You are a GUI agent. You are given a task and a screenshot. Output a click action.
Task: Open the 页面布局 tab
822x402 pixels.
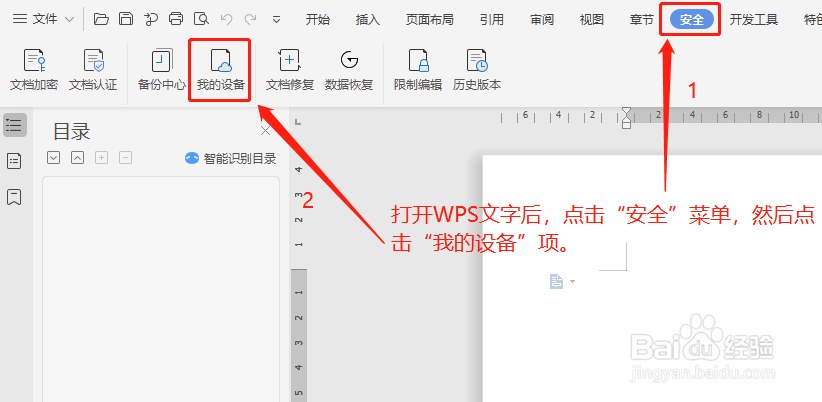click(x=429, y=20)
